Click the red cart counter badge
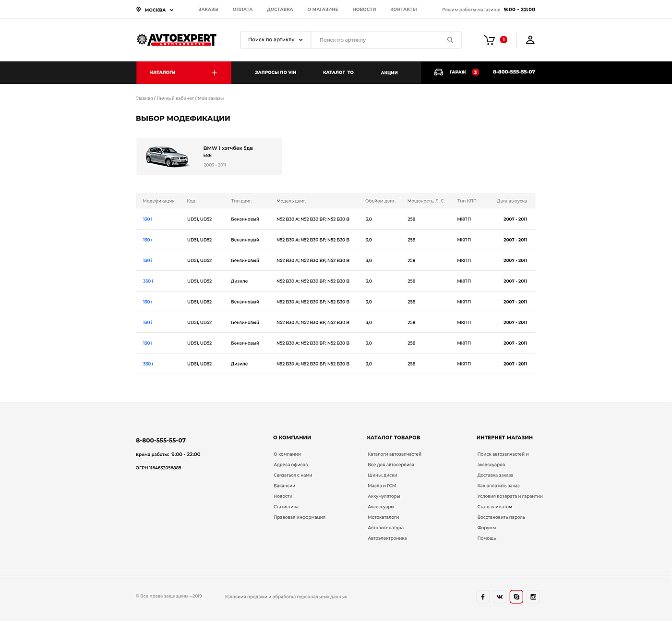The image size is (672, 621). (x=504, y=39)
